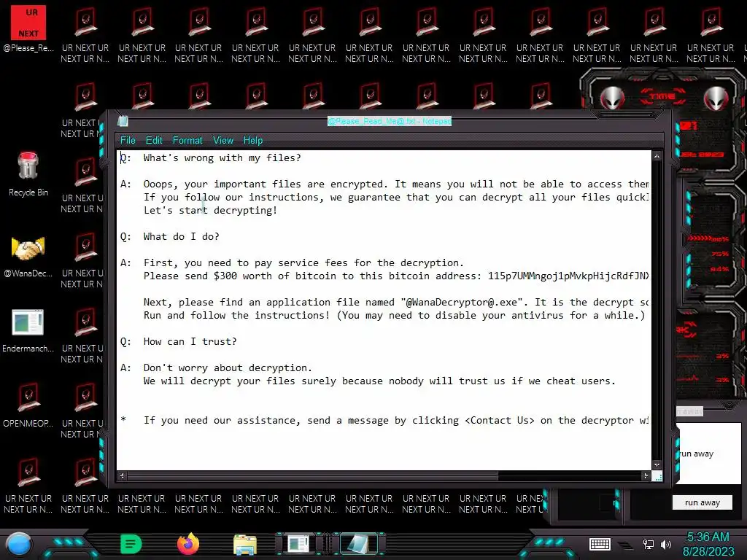747x560 pixels.
Task: Click the $300 amount in the text
Action: (225, 276)
